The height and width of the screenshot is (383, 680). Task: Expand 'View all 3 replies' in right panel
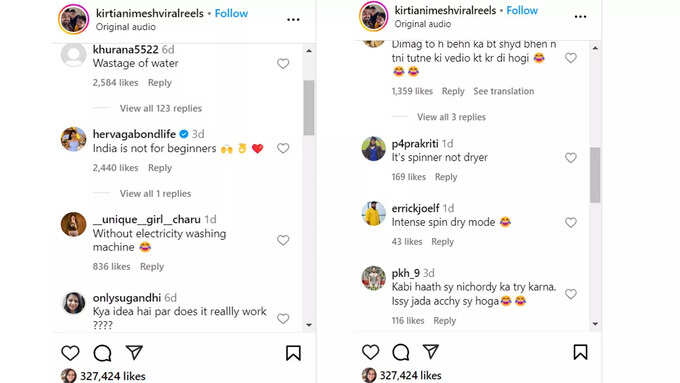click(x=451, y=117)
